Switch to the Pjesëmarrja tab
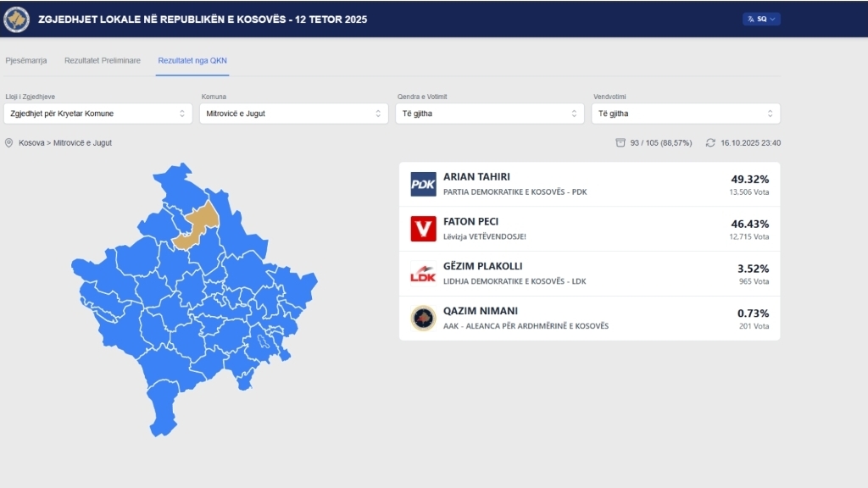The width and height of the screenshot is (868, 488). click(26, 61)
